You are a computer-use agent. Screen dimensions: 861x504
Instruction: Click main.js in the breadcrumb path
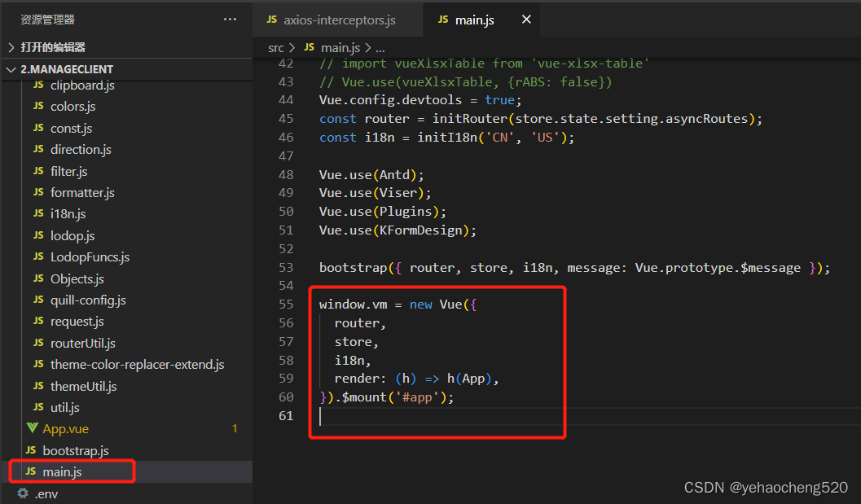point(340,48)
